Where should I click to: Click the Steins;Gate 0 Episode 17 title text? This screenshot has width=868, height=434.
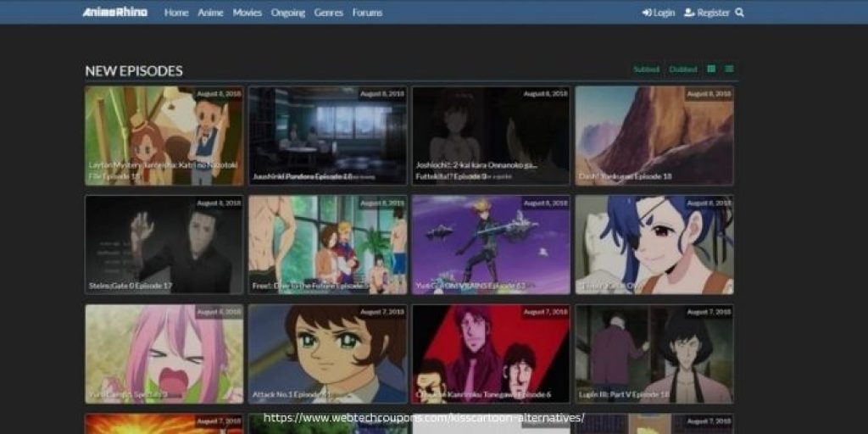130,286
